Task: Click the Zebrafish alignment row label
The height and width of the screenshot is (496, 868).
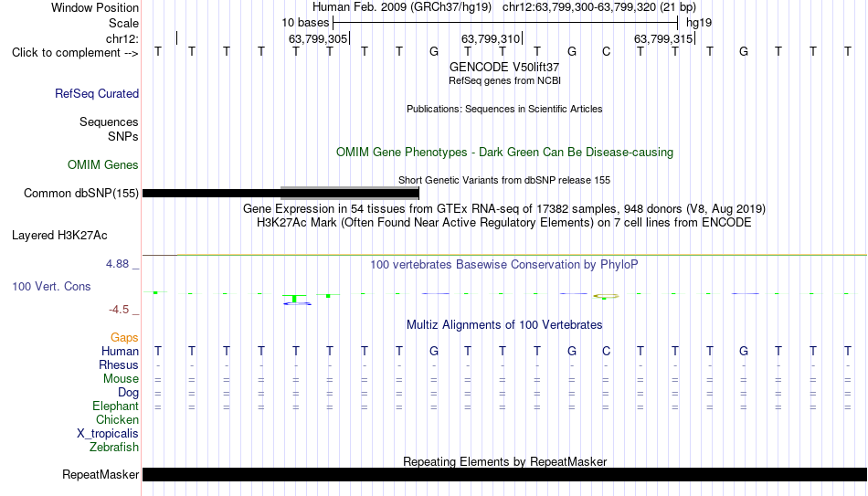Action: (114, 448)
